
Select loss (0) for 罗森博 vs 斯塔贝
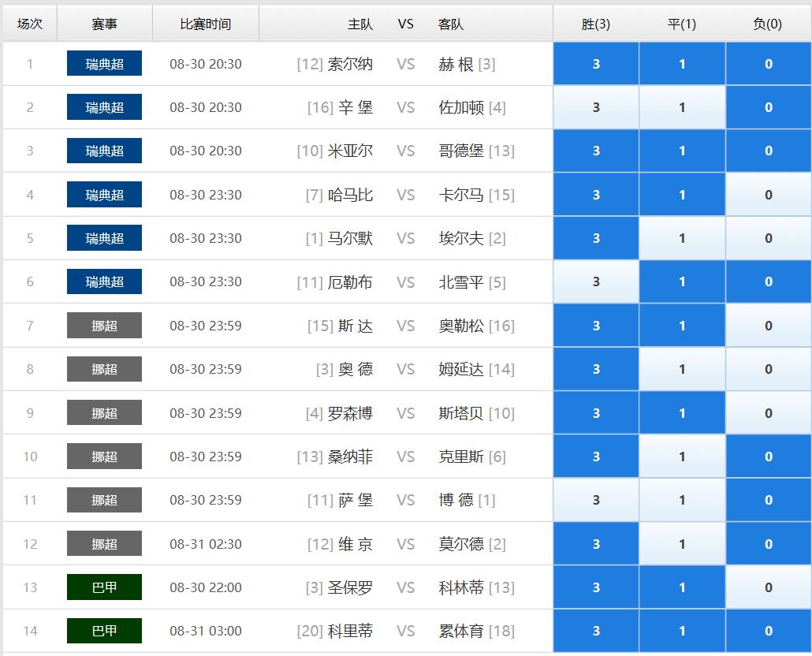tap(769, 413)
